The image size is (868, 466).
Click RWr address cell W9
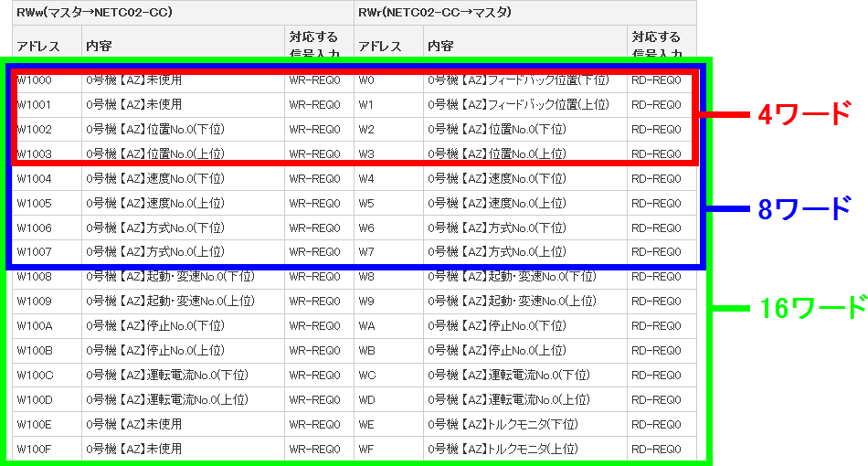pyautogui.click(x=388, y=302)
